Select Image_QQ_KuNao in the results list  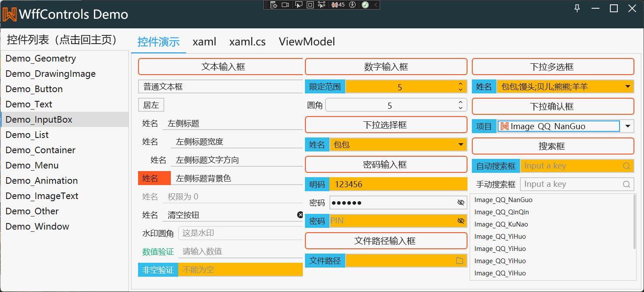(552, 224)
